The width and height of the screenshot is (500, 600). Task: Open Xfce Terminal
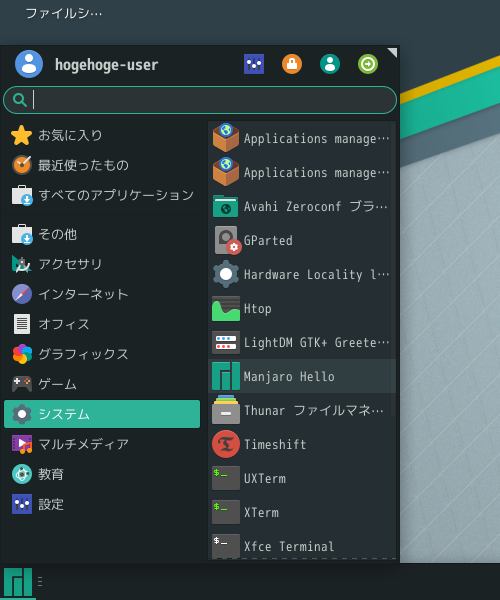[302, 545]
